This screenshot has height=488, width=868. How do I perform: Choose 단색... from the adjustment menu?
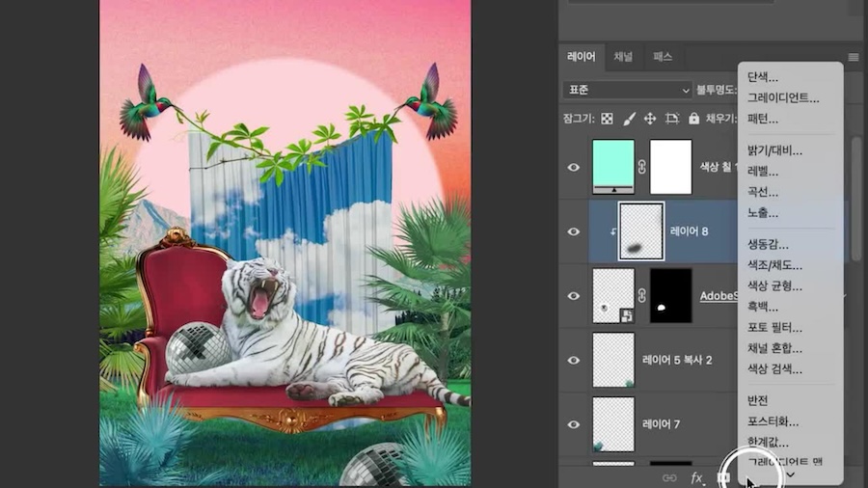pos(762,77)
